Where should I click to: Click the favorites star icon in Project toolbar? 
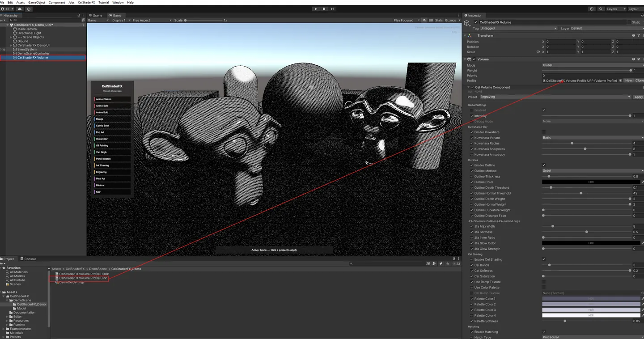pyautogui.click(x=448, y=264)
